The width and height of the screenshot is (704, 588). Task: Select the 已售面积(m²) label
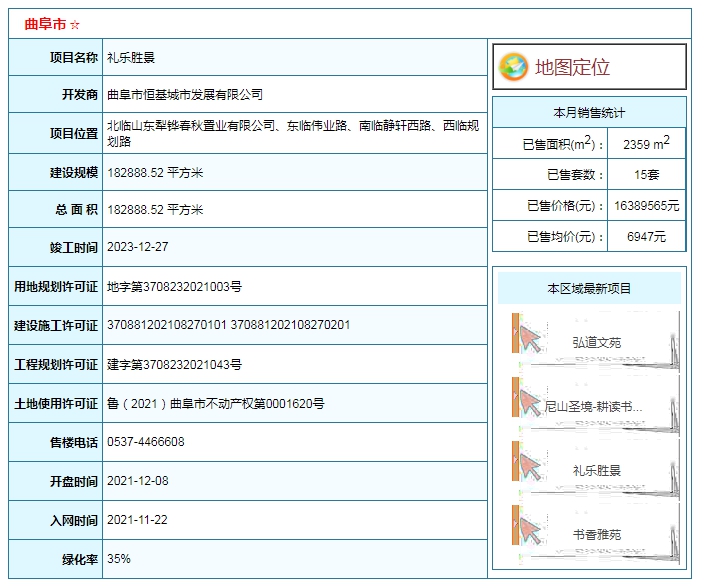pos(563,144)
